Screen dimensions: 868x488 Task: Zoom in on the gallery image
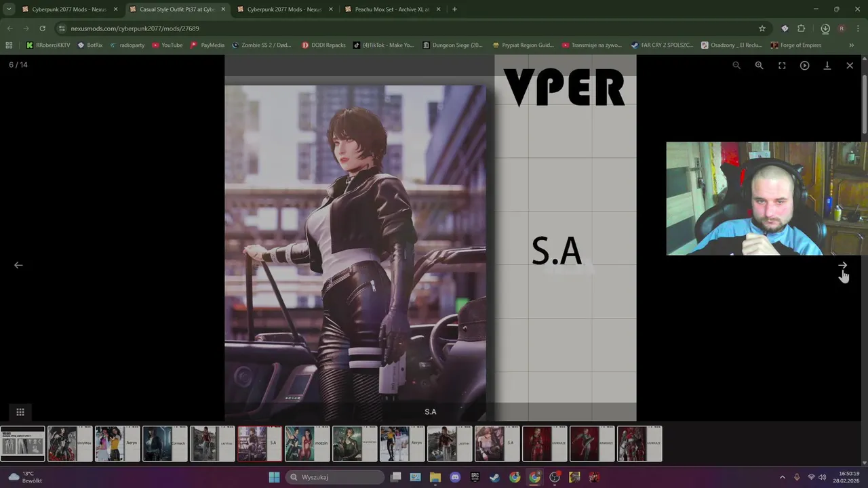click(759, 65)
